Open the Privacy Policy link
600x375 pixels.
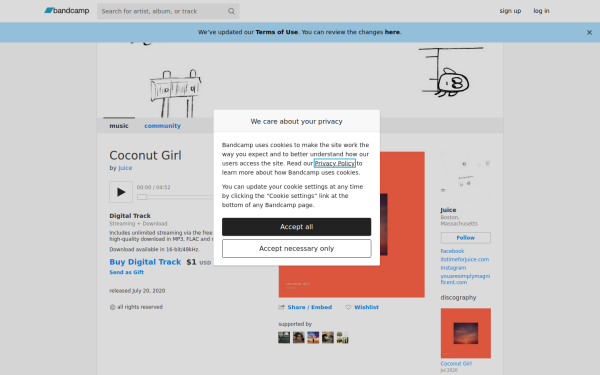334,163
